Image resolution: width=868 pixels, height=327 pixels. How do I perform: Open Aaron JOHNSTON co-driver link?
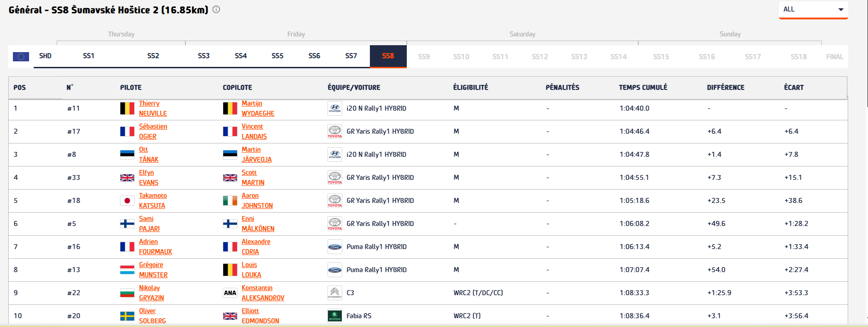coord(257,201)
